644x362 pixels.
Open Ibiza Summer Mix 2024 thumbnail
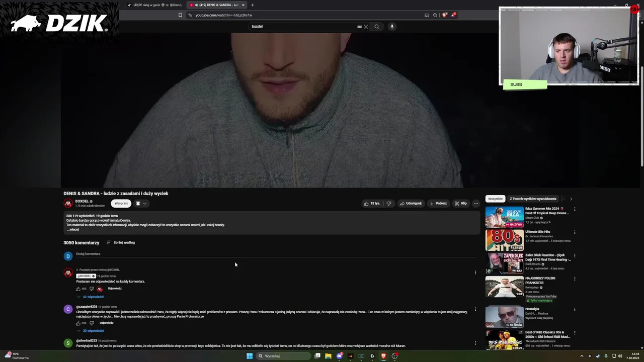point(504,217)
